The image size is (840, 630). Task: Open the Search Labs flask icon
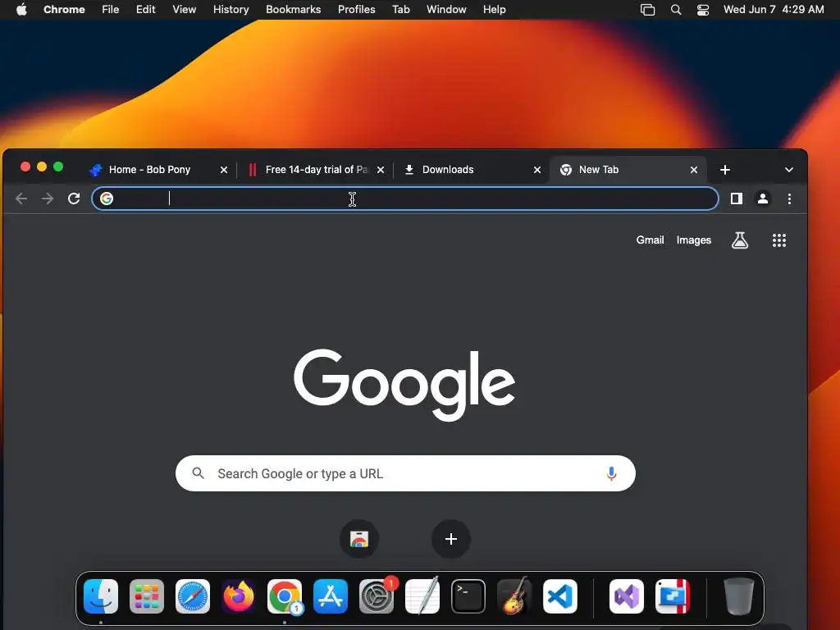pyautogui.click(x=740, y=240)
